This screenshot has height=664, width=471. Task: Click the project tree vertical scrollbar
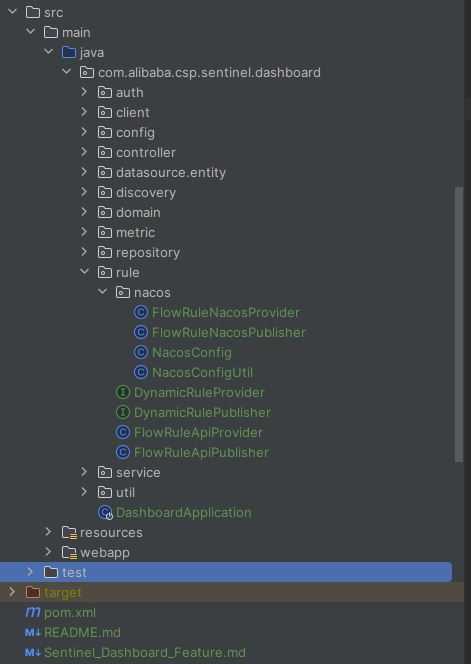tap(459, 324)
